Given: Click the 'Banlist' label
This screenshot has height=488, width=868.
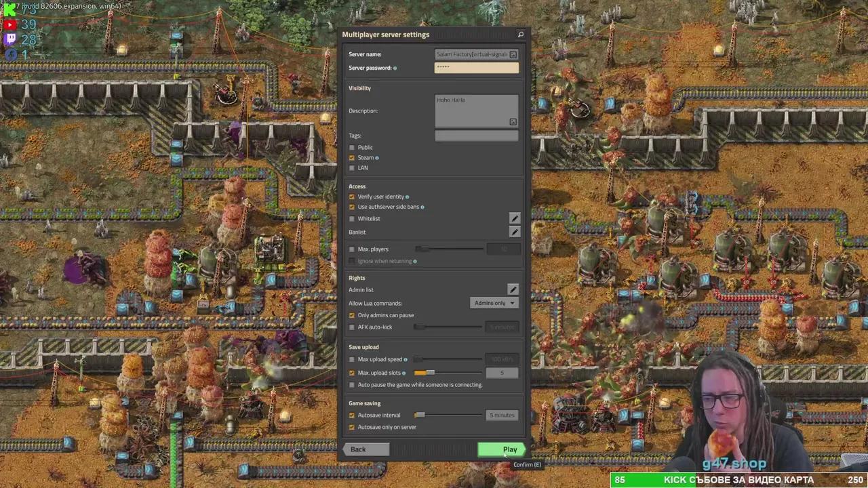Looking at the screenshot, I should [x=357, y=232].
